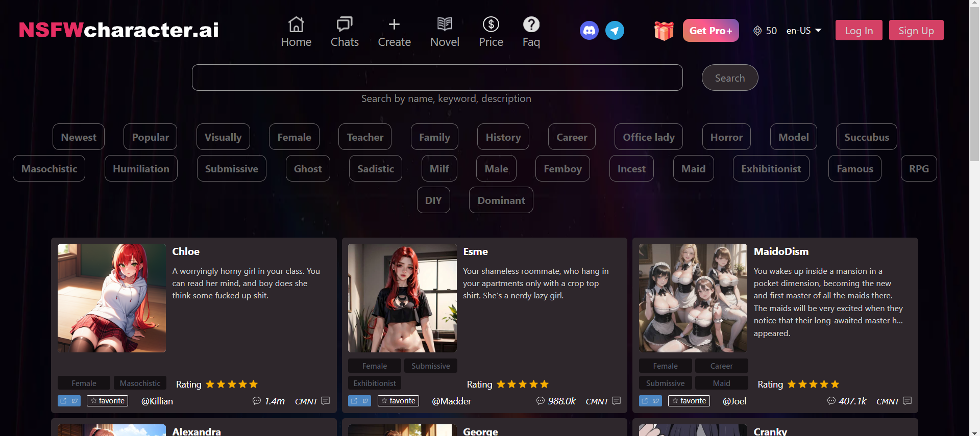Share the MaidoDism card on Twitter
Viewport: 980px width, 436px height.
[656, 401]
